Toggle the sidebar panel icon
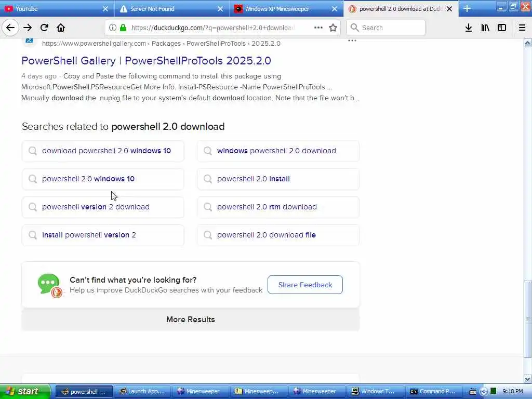This screenshot has width=532, height=399. click(x=502, y=28)
